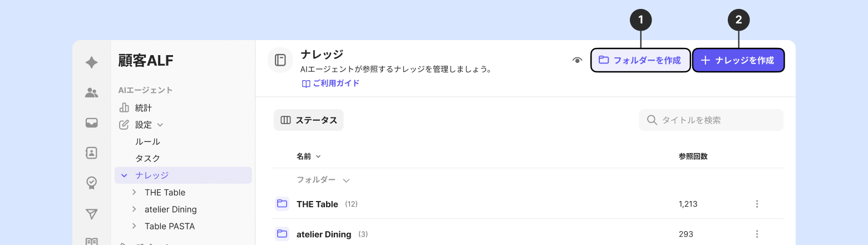Click the contacts card icon in sidebar
Image resolution: width=868 pixels, height=245 pixels.
coord(92,153)
